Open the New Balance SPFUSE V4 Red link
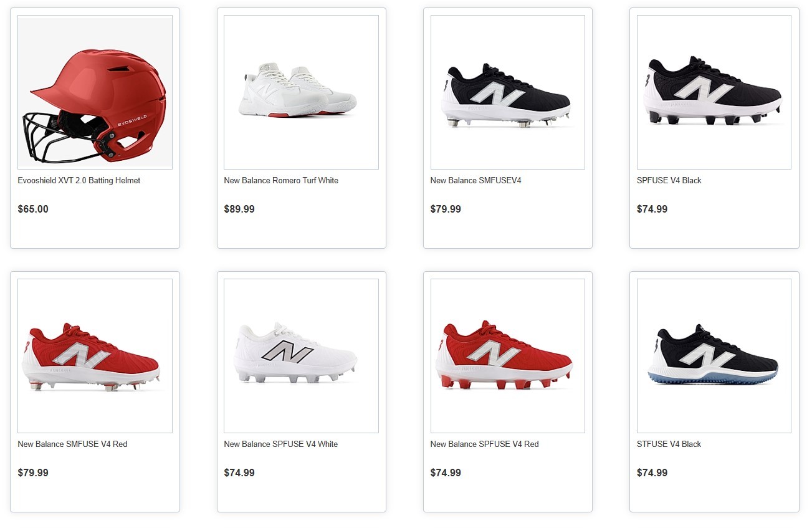The image size is (812, 528). [x=484, y=444]
